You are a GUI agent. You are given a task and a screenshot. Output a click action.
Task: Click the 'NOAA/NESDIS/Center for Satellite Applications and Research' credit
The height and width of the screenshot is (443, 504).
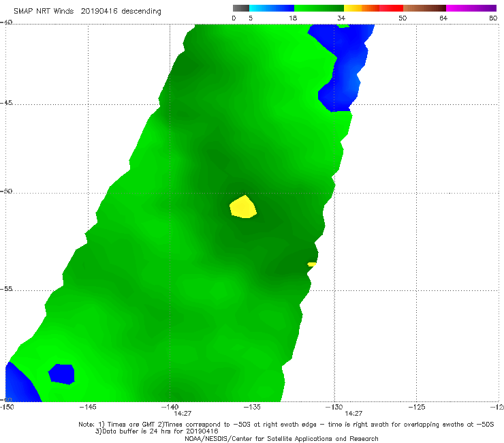click(x=281, y=438)
